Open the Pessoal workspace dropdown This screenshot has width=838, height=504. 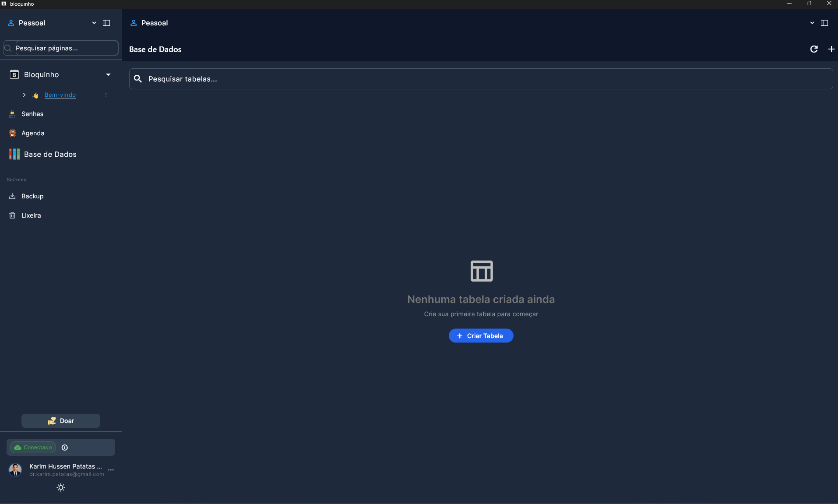(x=94, y=23)
